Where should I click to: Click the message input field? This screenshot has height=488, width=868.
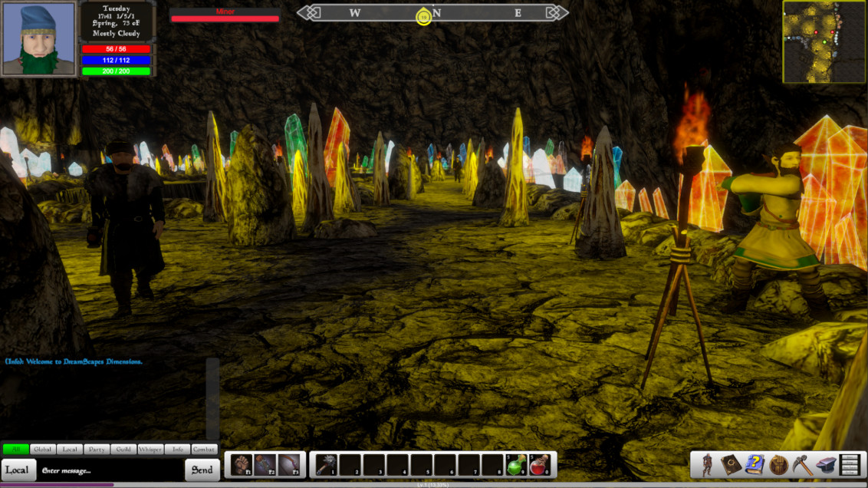(107, 469)
